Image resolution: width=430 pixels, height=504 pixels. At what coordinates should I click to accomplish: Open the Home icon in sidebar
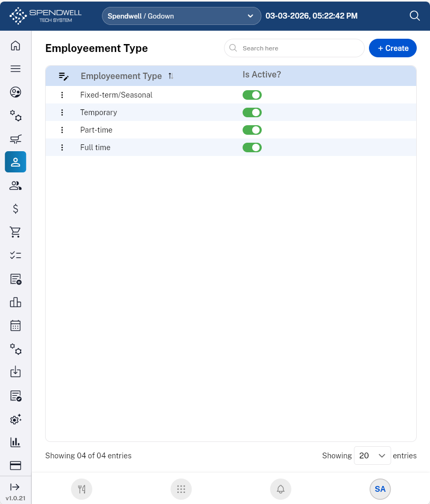pos(15,46)
